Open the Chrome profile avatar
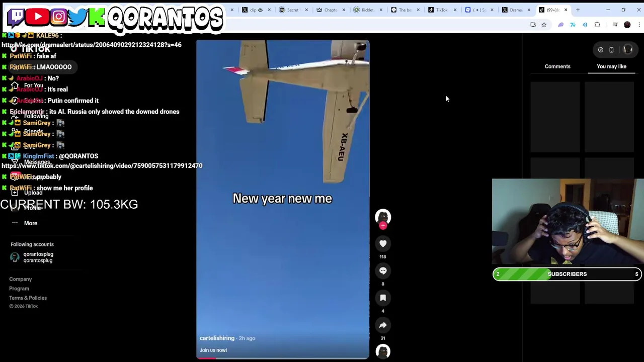 pos(627,25)
